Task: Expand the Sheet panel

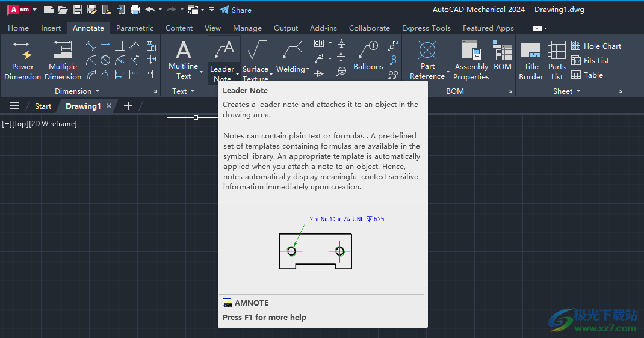Action: coord(567,91)
